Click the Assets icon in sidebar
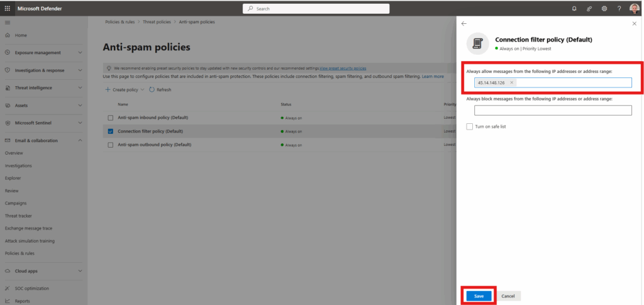The image size is (644, 305). [8, 106]
